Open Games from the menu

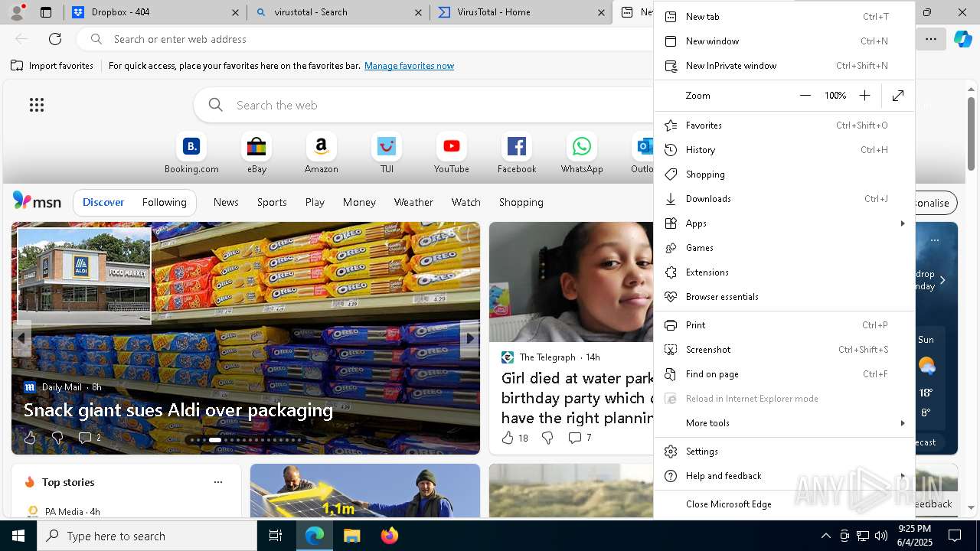point(784,248)
